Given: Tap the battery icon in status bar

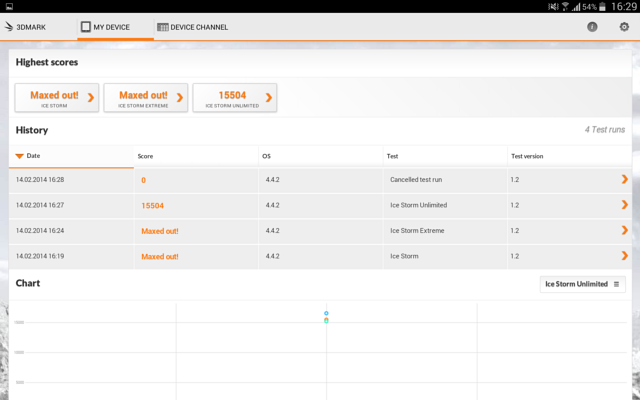Looking at the screenshot, I should (x=602, y=7).
